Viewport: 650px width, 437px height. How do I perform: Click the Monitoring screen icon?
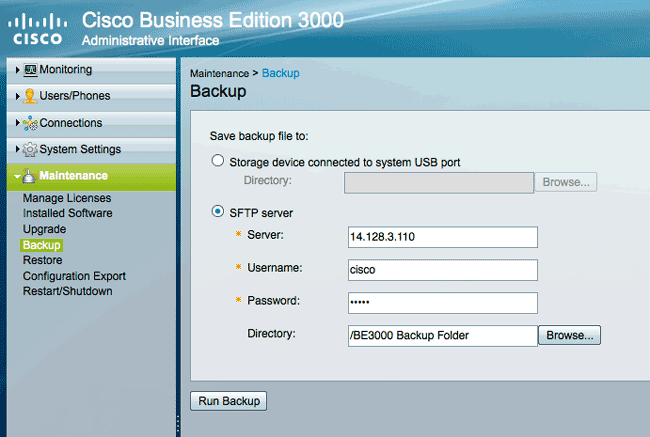point(30,70)
